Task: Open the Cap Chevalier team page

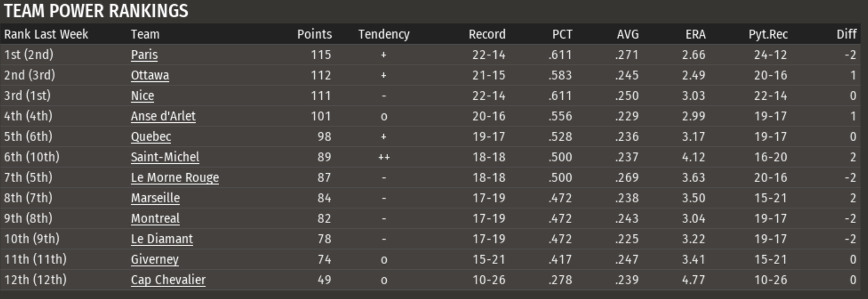Action: pyautogui.click(x=168, y=279)
